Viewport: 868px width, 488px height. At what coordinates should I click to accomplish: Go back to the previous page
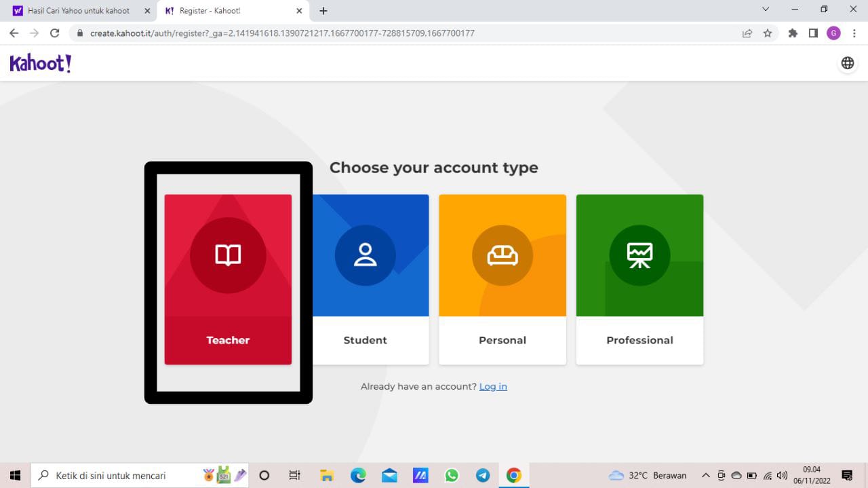14,33
